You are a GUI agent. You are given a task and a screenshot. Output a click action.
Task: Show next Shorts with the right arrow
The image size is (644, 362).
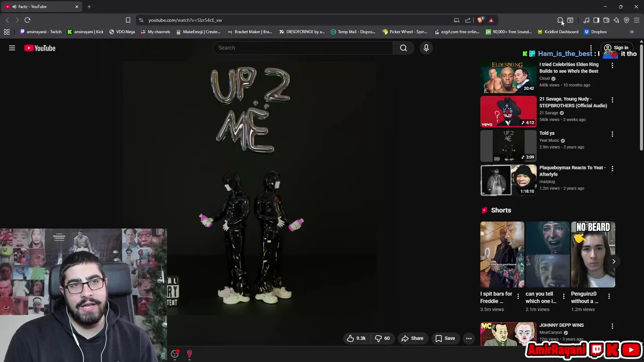click(x=613, y=261)
